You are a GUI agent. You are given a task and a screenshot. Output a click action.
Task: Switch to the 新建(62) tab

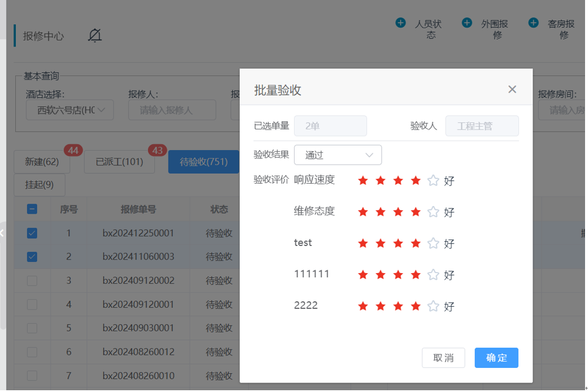pos(42,162)
